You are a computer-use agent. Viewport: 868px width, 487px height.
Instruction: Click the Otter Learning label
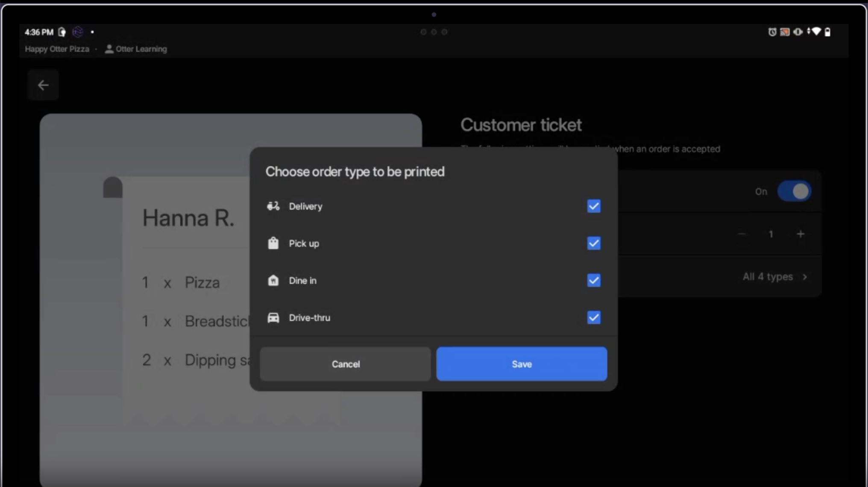141,49
